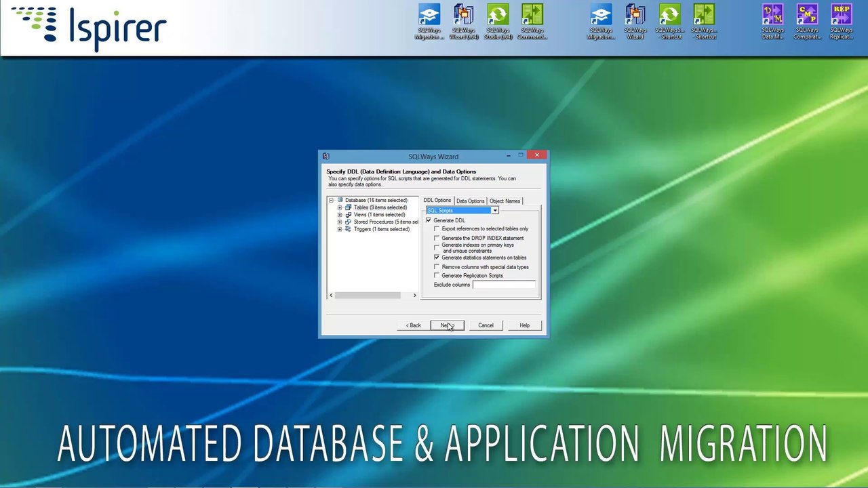
Task: Enable Export references to selected tables only
Action: (x=437, y=228)
